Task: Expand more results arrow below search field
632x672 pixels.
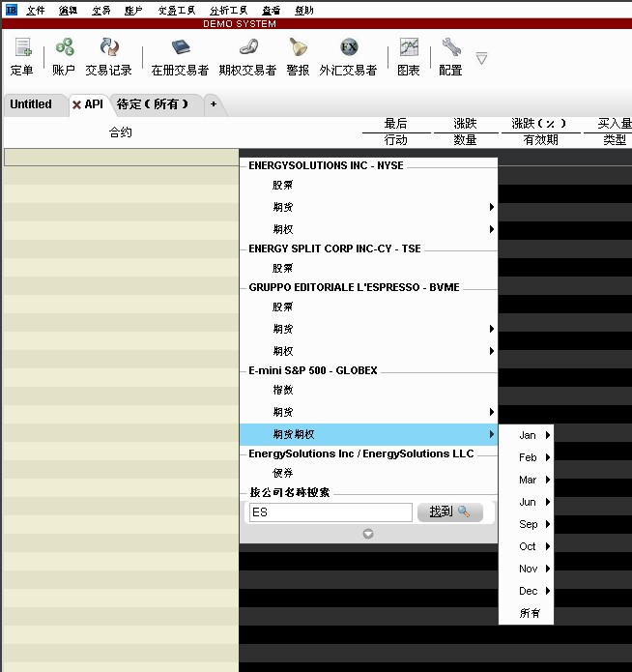Action: [368, 534]
